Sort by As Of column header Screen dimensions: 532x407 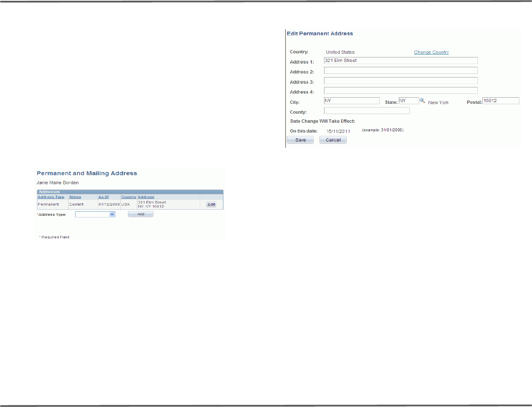(x=104, y=197)
